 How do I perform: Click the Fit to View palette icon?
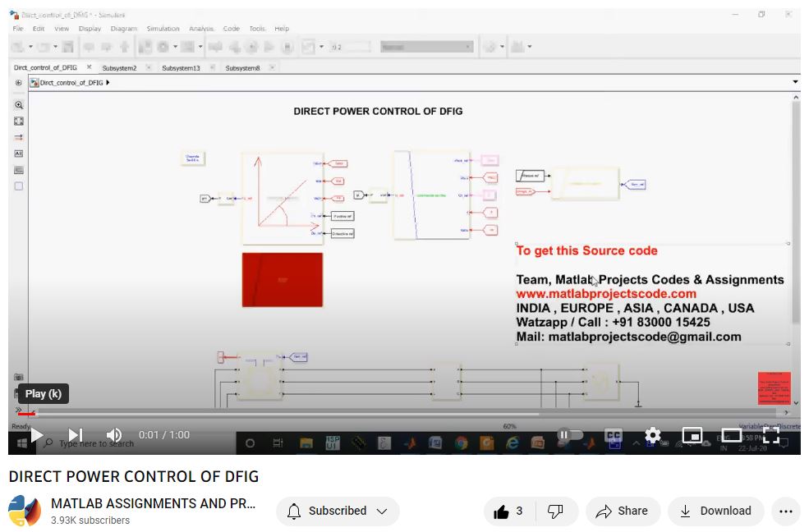(19, 122)
